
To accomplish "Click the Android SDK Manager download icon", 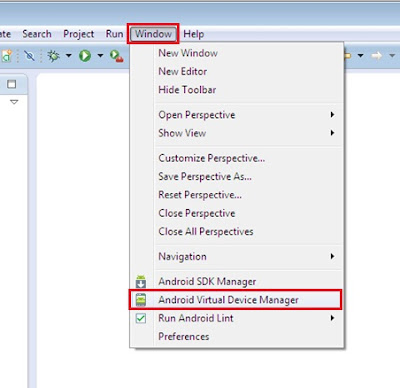I will (x=141, y=282).
